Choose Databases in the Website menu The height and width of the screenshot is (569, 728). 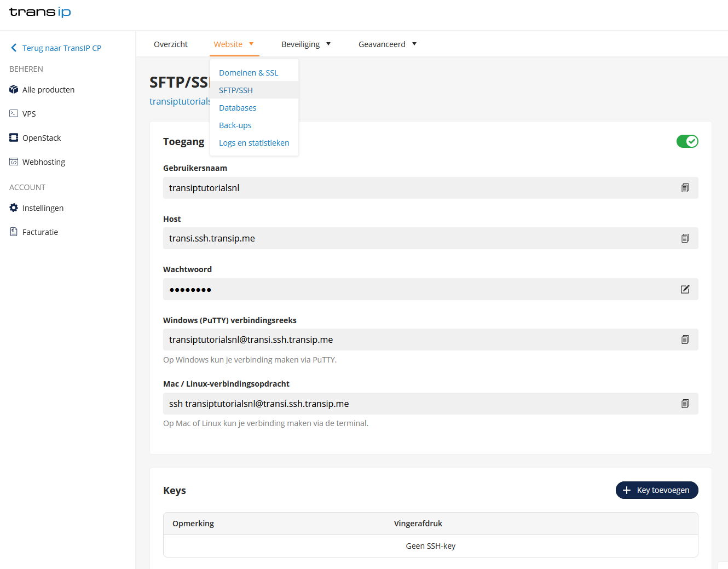point(254,107)
